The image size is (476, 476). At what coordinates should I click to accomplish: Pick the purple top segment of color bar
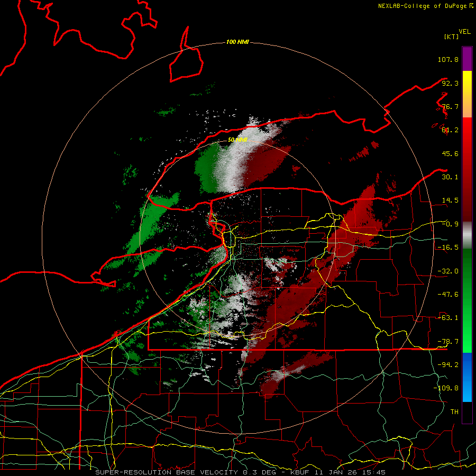coord(467,59)
